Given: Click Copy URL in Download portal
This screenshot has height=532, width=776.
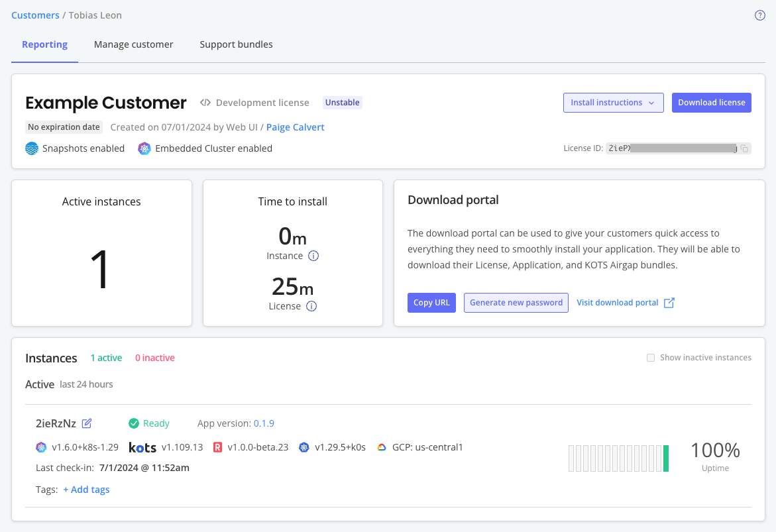Looking at the screenshot, I should click(x=431, y=302).
